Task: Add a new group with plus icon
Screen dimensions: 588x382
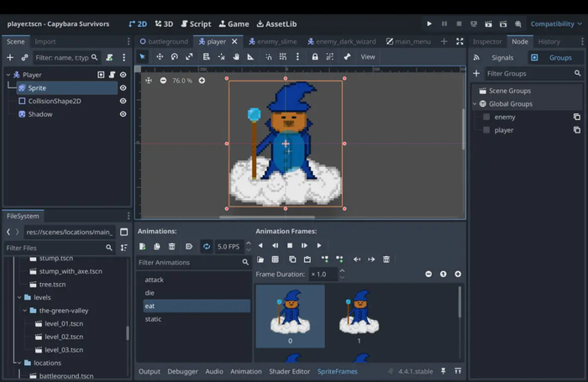Action: [x=476, y=74]
